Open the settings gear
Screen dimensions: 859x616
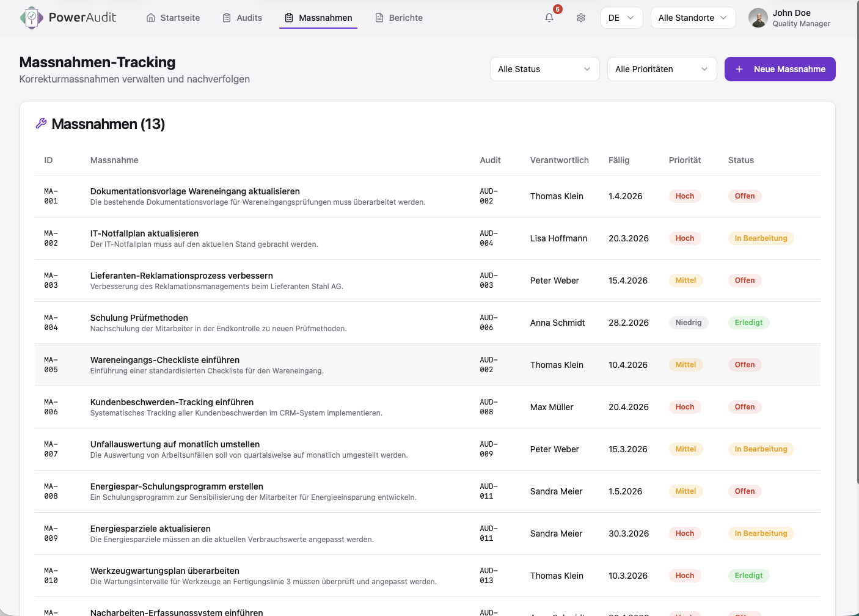click(x=581, y=18)
